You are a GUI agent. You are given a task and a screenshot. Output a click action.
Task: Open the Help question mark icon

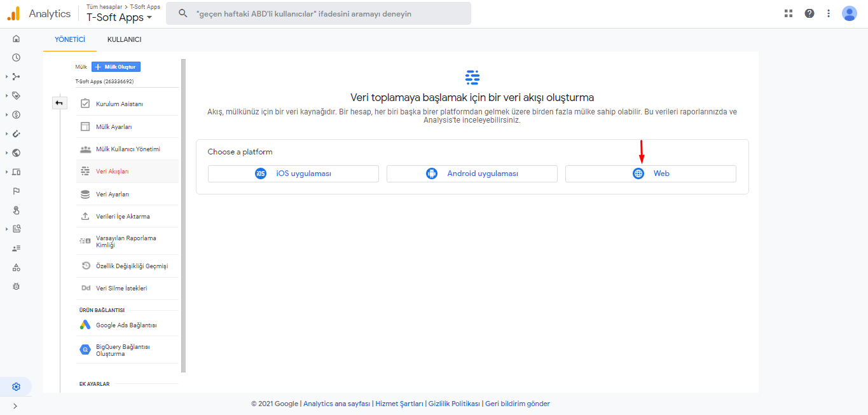(809, 13)
